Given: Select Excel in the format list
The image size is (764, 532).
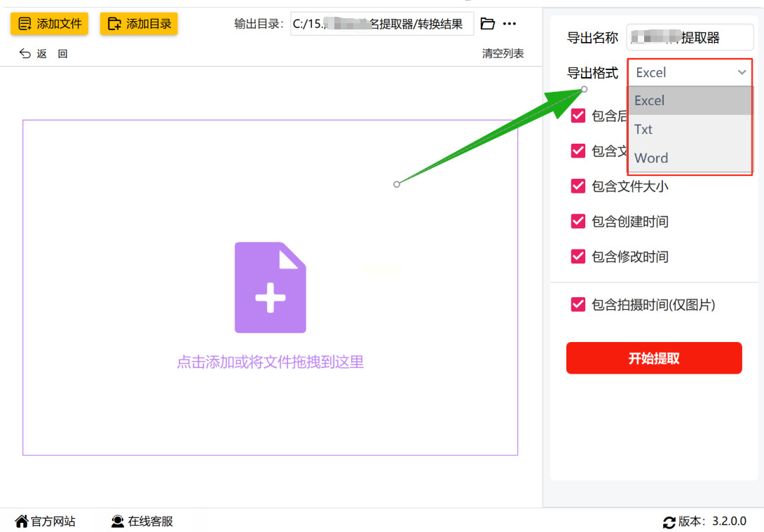Looking at the screenshot, I should [x=690, y=100].
